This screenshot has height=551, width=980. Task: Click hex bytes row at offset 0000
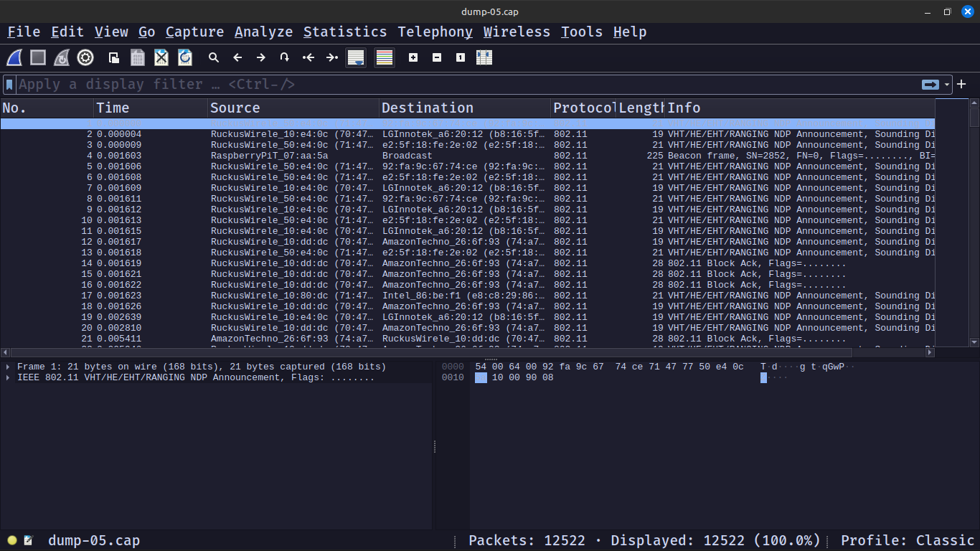609,367
